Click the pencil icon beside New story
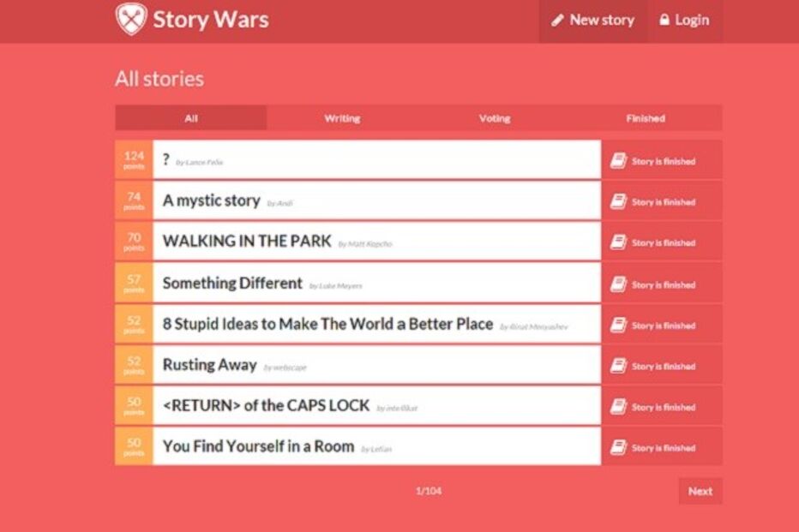The height and width of the screenshot is (532, 799). (557, 21)
